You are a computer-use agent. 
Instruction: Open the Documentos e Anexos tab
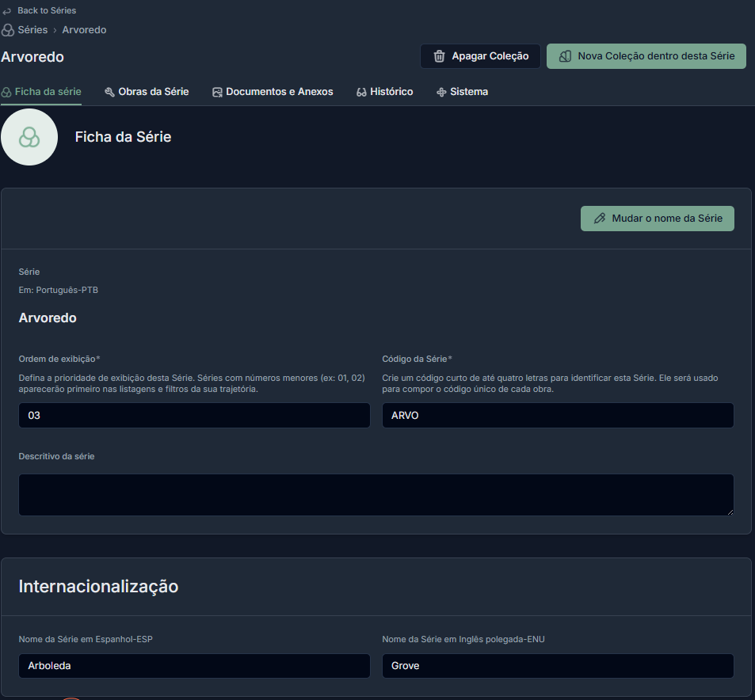273,92
